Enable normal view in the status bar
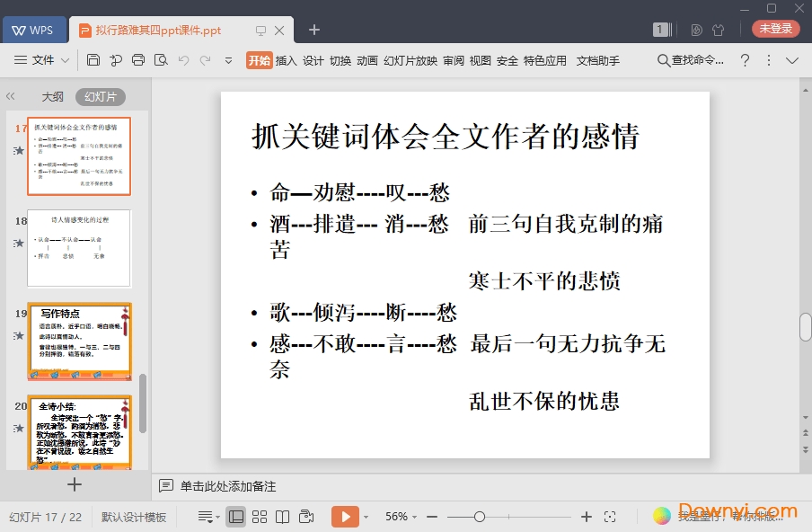 click(235, 516)
